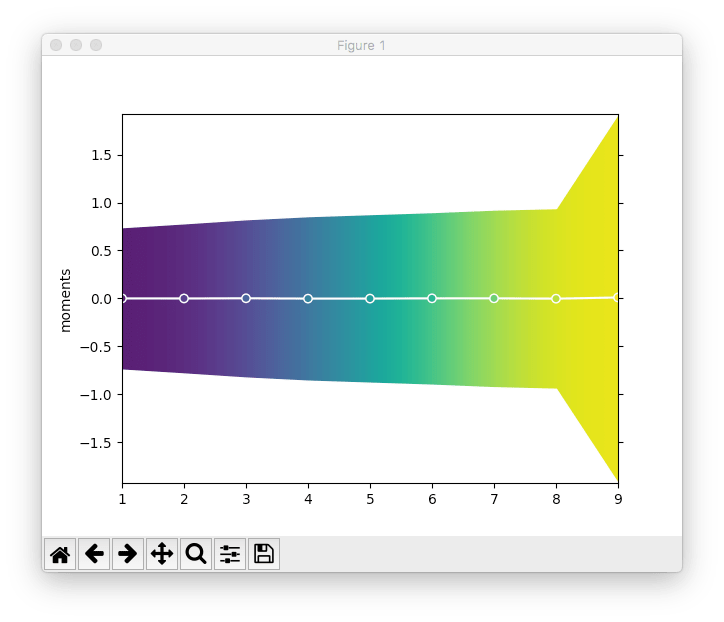Click the x-axis tick label 2
This screenshot has width=724, height=622.
184,499
